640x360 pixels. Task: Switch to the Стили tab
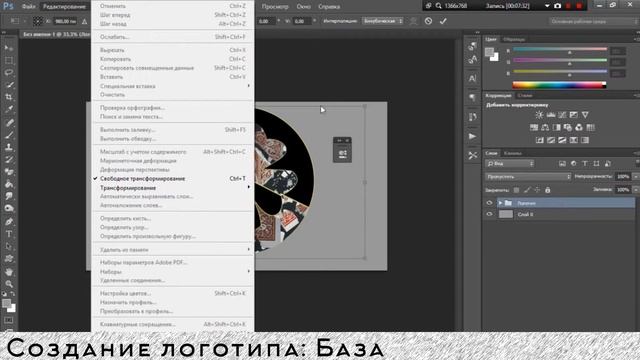(x=524, y=96)
